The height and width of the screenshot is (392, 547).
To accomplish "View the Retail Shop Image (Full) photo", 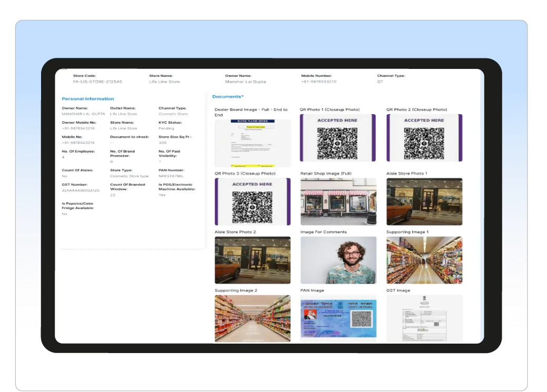I will [339, 202].
